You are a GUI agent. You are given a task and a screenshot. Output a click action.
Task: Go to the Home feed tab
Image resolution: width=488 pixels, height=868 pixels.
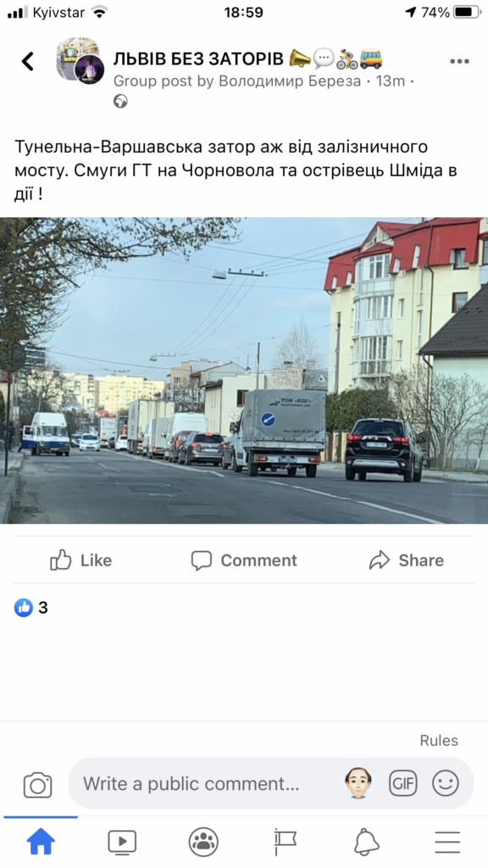point(41,843)
